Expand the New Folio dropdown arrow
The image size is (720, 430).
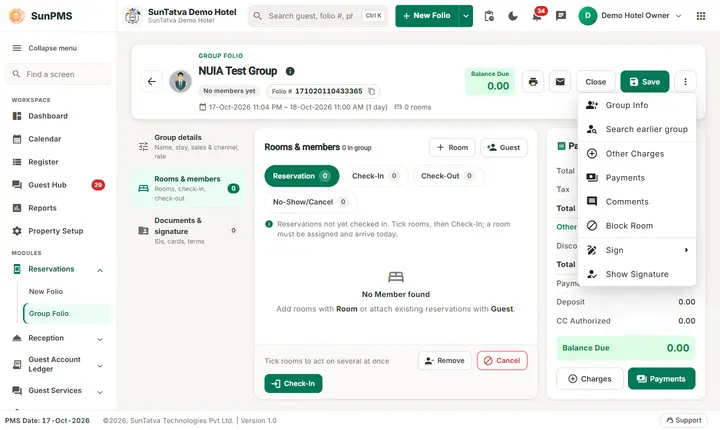(x=466, y=16)
